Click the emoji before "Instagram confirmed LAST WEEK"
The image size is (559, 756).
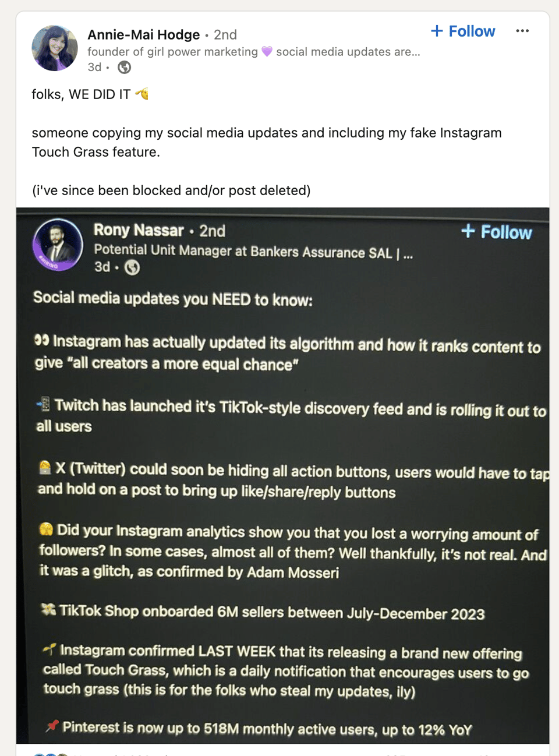[50, 649]
